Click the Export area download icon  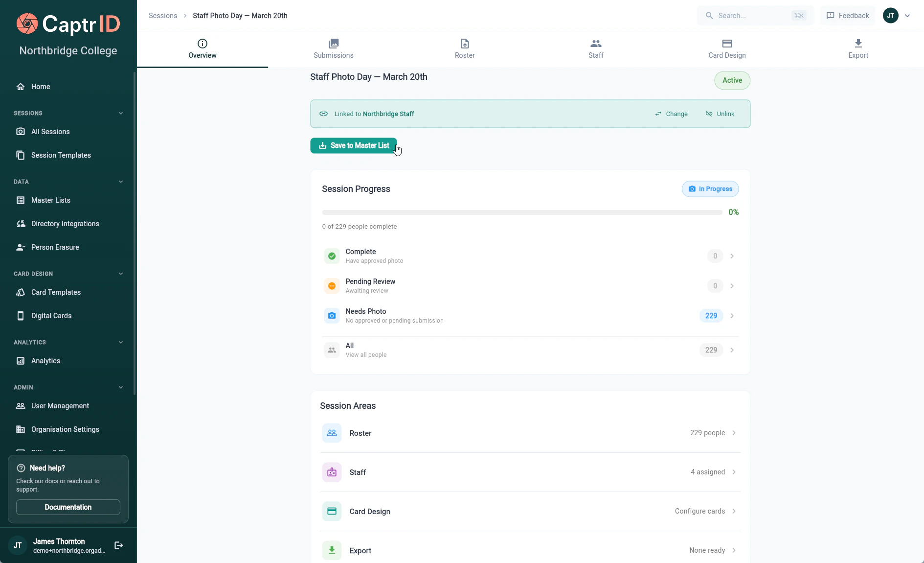tap(332, 550)
